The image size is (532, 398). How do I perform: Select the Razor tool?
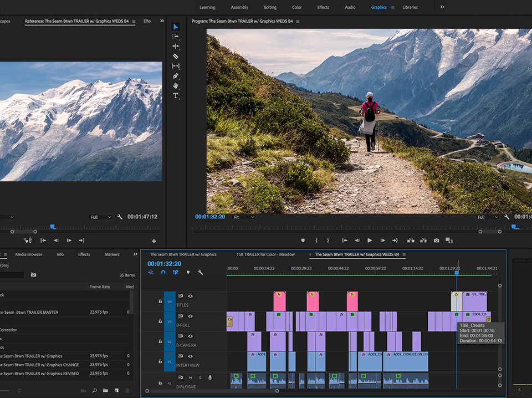pos(176,55)
